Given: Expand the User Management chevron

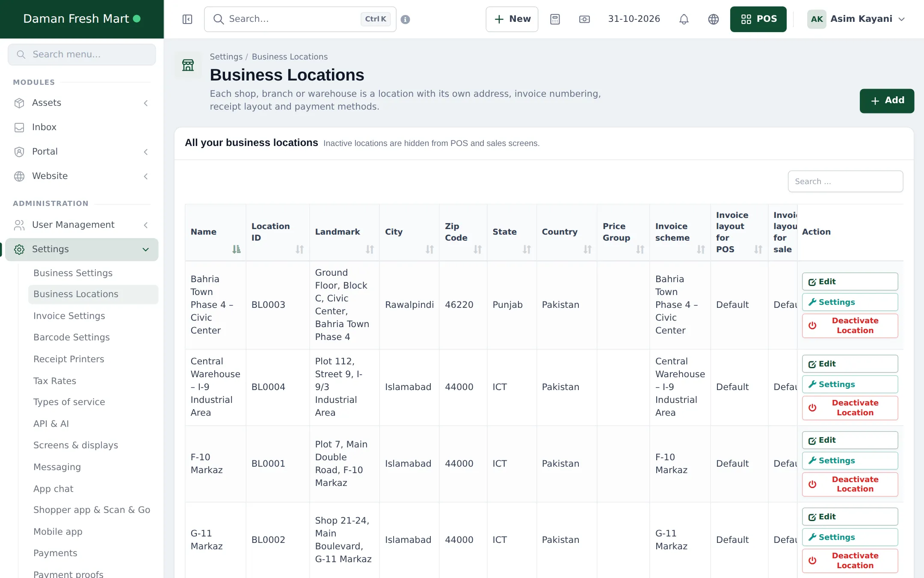Looking at the screenshot, I should (146, 225).
